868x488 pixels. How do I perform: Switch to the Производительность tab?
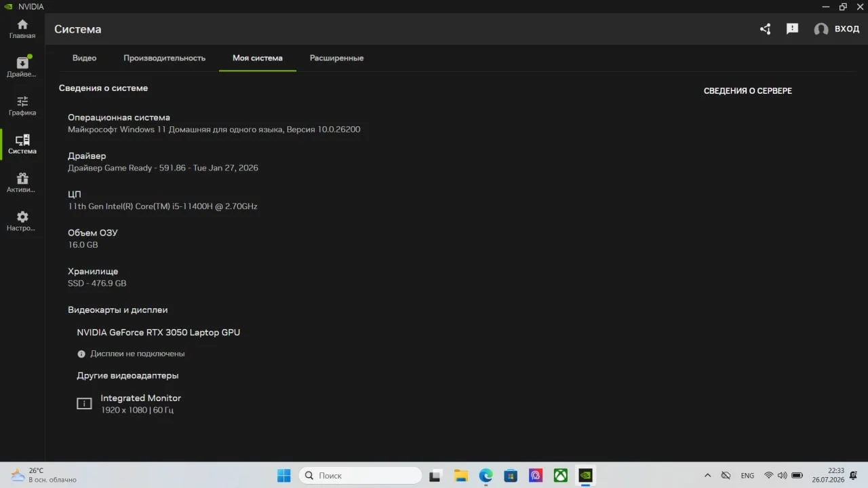(164, 58)
